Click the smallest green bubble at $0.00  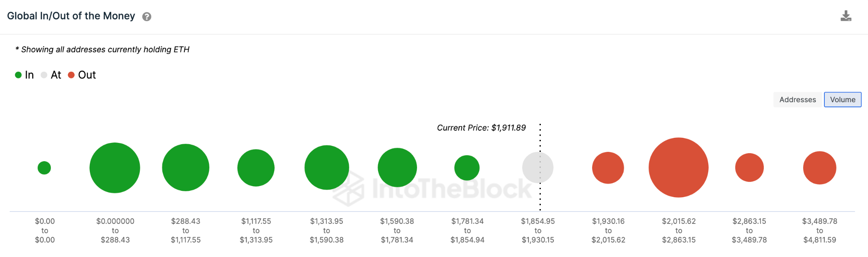[44, 168]
